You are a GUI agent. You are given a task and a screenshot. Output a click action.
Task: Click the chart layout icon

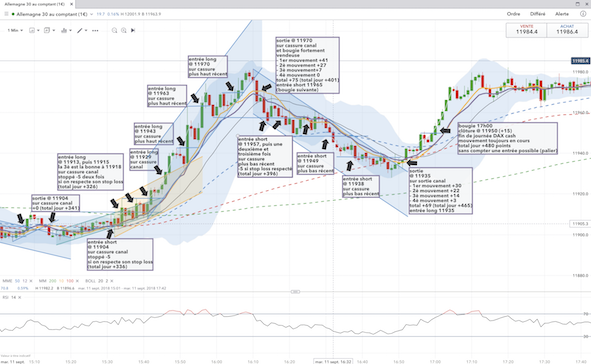pos(32,30)
